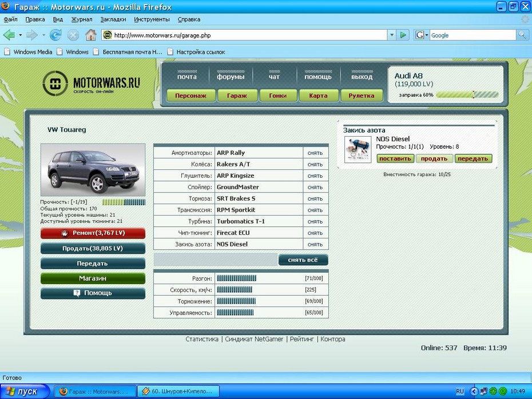This screenshot has height=399, width=532.
Task: Expand hidden tray icons arrow
Action: 474,391
